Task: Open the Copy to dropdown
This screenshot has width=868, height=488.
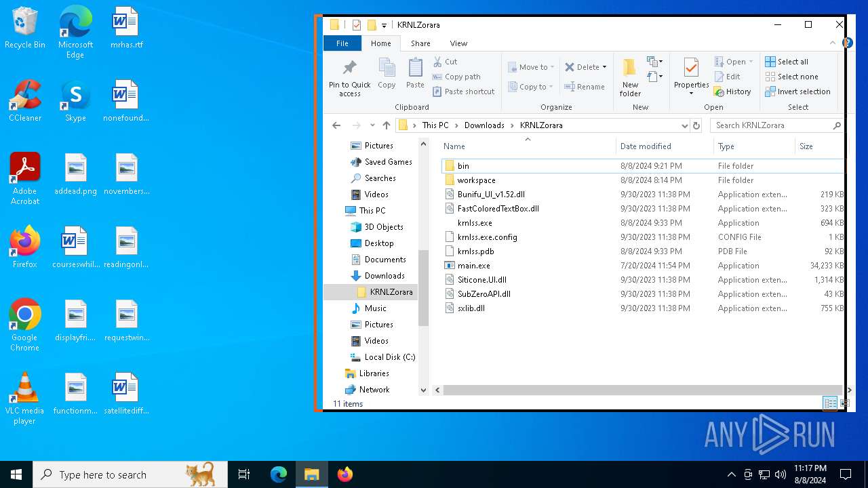Action: [x=531, y=87]
